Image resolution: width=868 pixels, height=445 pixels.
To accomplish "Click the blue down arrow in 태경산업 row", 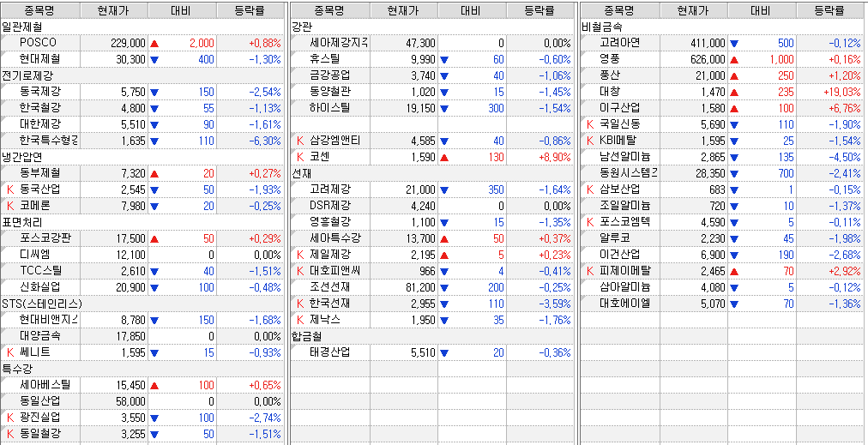I will (x=444, y=352).
